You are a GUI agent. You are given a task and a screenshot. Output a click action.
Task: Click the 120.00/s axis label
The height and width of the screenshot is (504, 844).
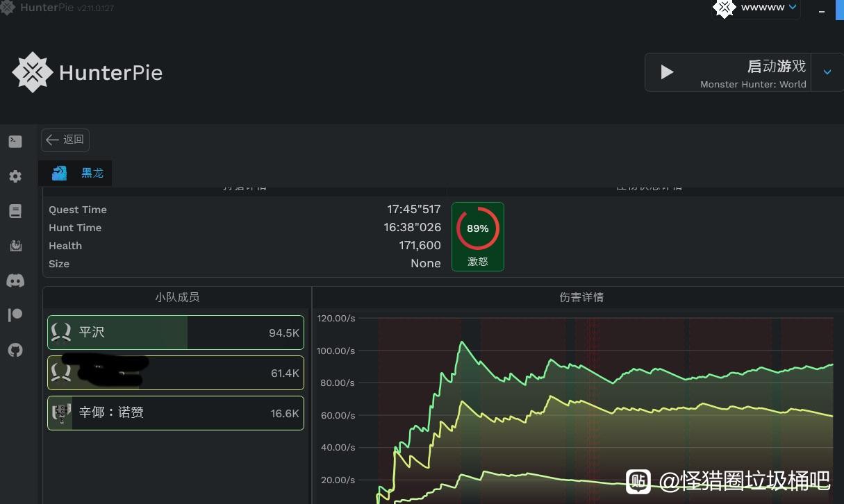pyautogui.click(x=336, y=319)
